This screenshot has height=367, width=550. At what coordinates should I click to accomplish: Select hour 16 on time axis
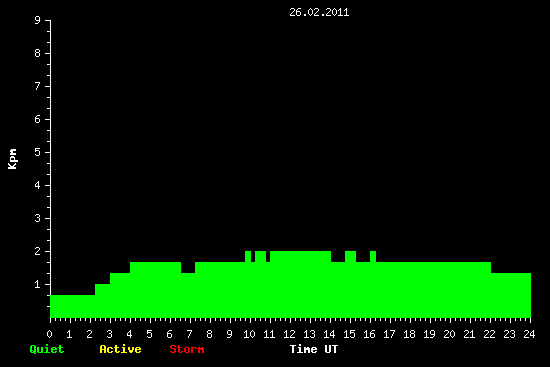pyautogui.click(x=369, y=334)
